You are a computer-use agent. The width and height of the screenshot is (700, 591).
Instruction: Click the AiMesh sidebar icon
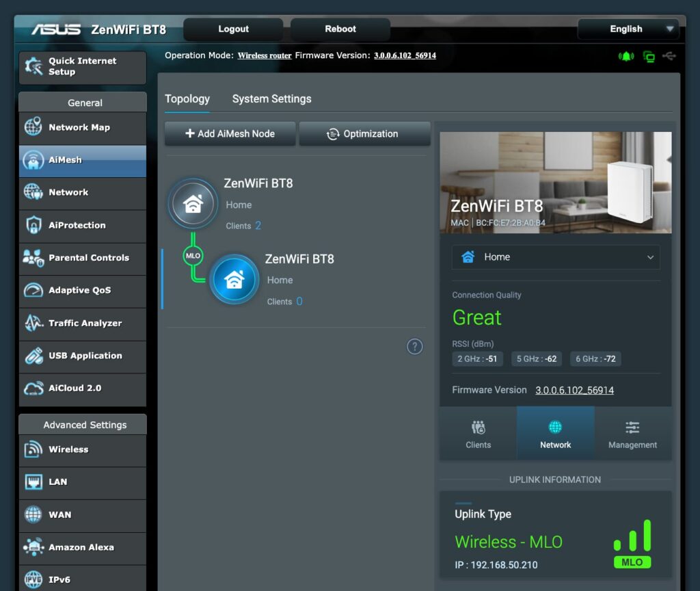(33, 160)
